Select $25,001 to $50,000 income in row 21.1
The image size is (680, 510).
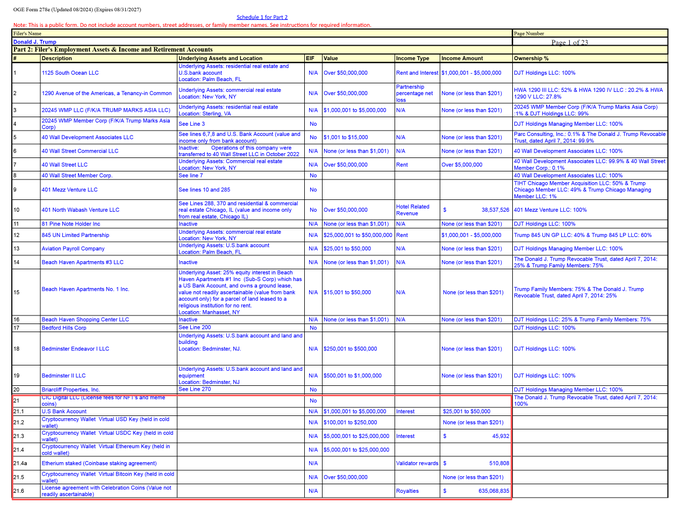point(467,412)
